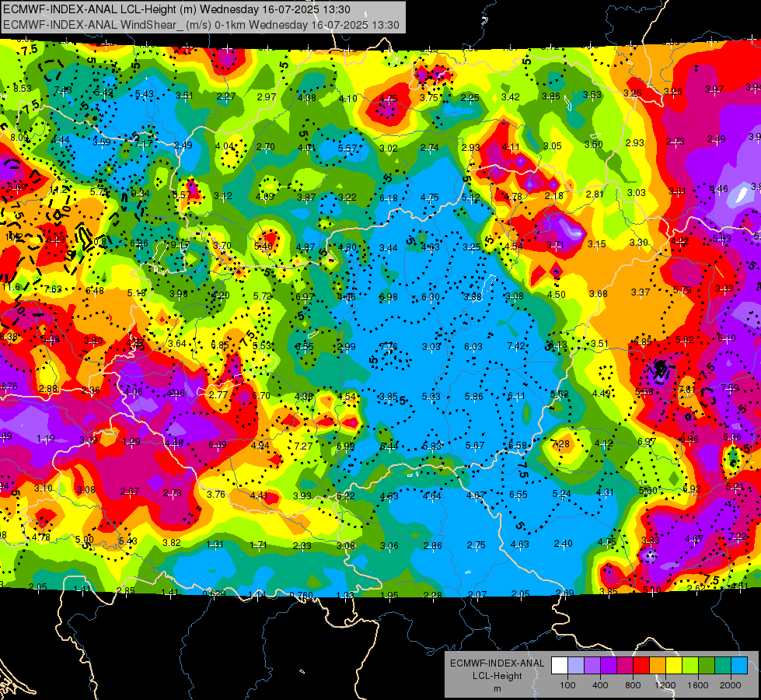Click wind shear value 5.24
Screen dimensions: 761x700
[561, 494]
